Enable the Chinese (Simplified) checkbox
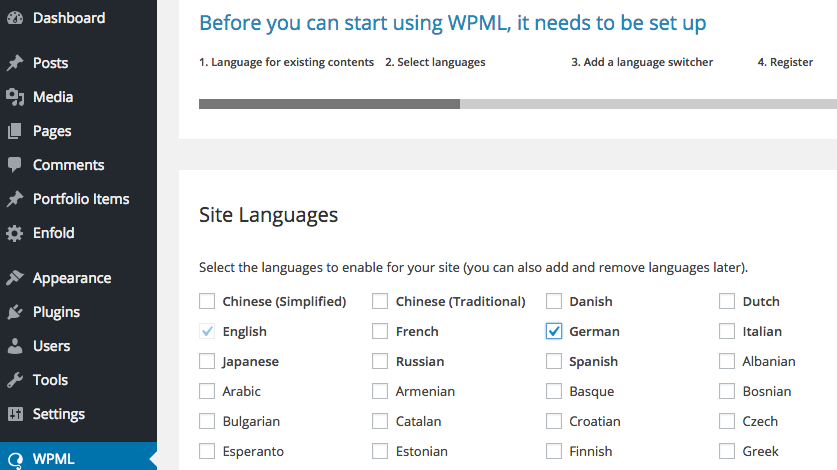Image resolution: width=837 pixels, height=470 pixels. click(207, 301)
